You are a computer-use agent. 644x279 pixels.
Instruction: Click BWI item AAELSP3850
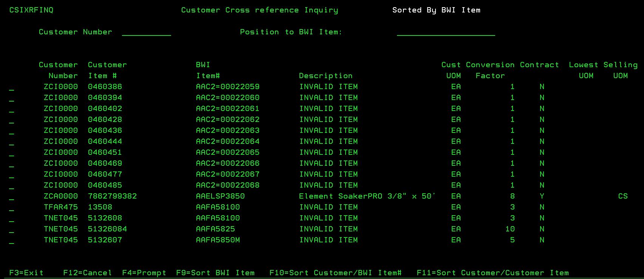(x=220, y=196)
